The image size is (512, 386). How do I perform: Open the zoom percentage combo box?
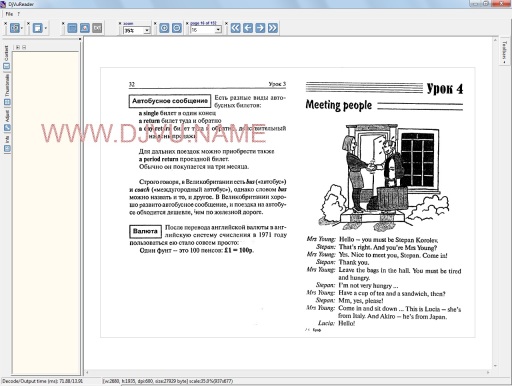pyautogui.click(x=137, y=30)
